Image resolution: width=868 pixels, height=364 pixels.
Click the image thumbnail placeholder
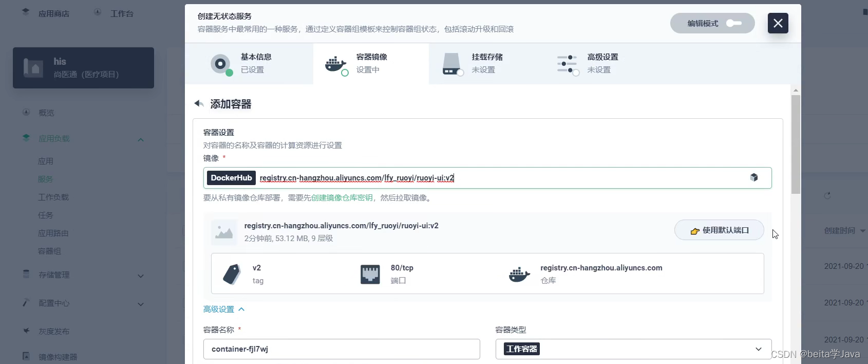click(x=224, y=232)
